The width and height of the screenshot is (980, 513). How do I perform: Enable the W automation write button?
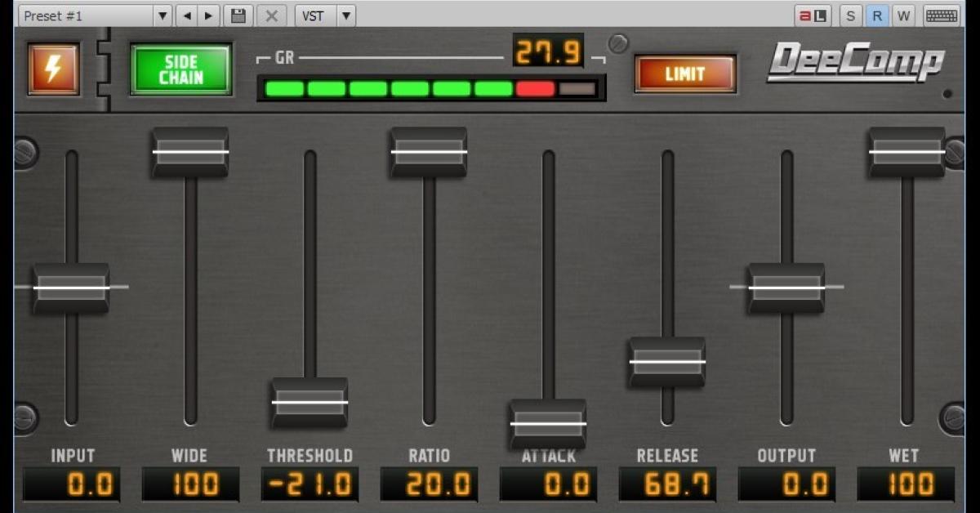[x=903, y=16]
